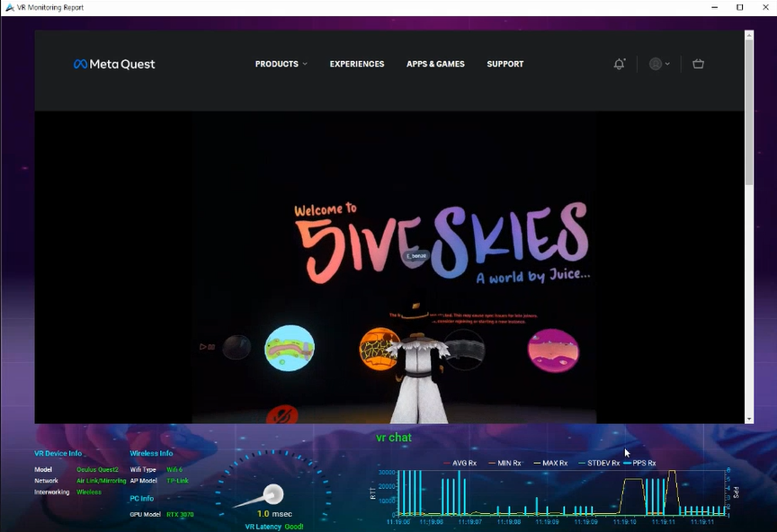Click the "TP-Link" AP model value
Screen dimensions: 777x532
point(177,481)
